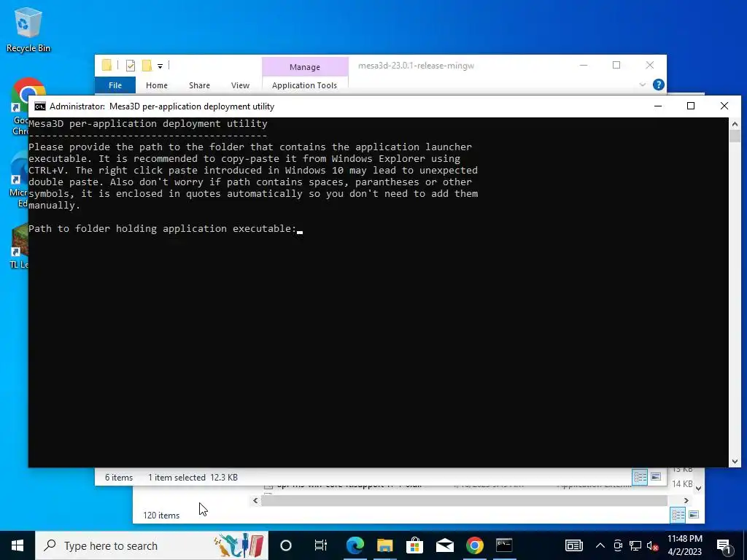Select the Google Chrome desktop shortcut

coord(21,107)
